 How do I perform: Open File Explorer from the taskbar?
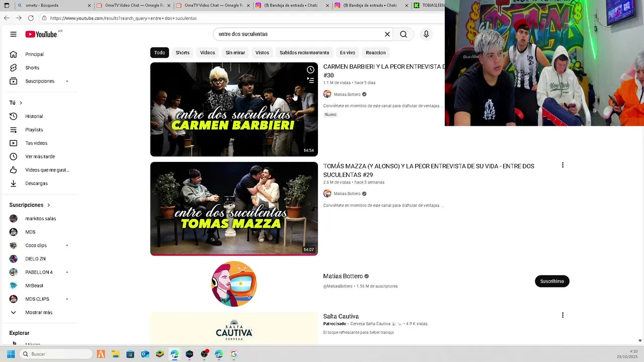click(115, 354)
